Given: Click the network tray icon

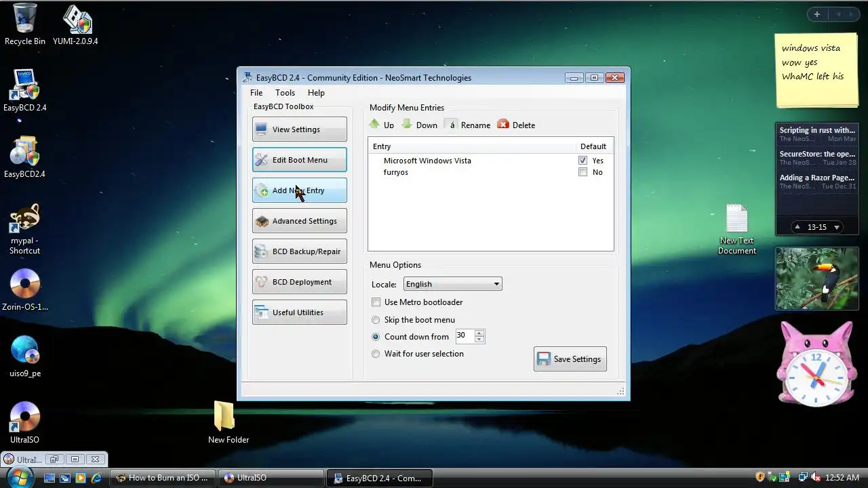Looking at the screenshot, I should pos(803,478).
